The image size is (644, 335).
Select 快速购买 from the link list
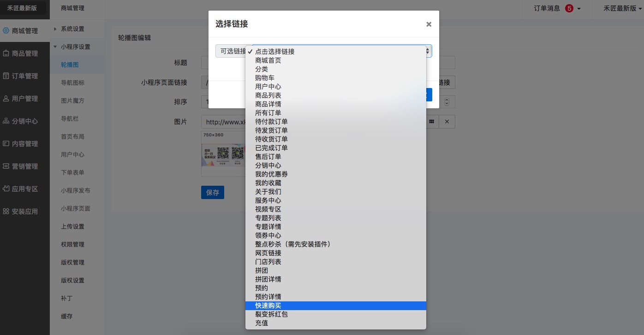coord(268,306)
